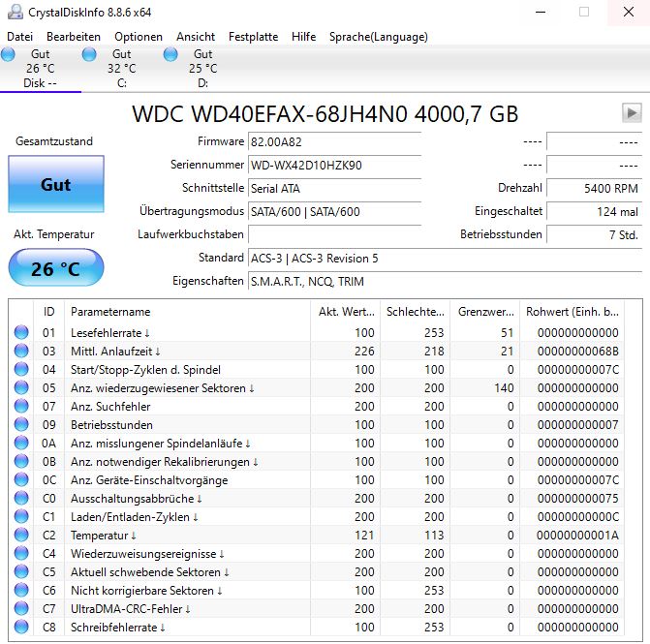Open the Bearbeiten menu
Image resolution: width=650 pixels, height=644 pixels.
click(x=74, y=37)
